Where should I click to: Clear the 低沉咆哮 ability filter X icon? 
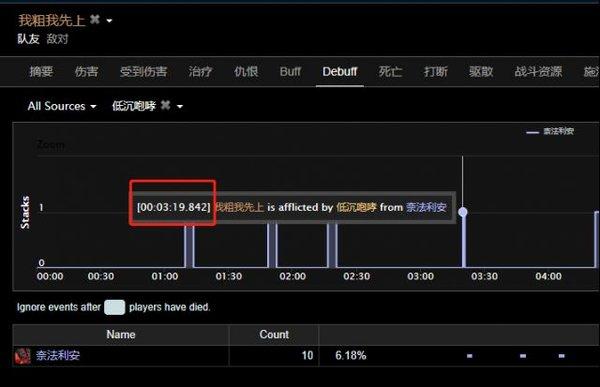(x=165, y=105)
